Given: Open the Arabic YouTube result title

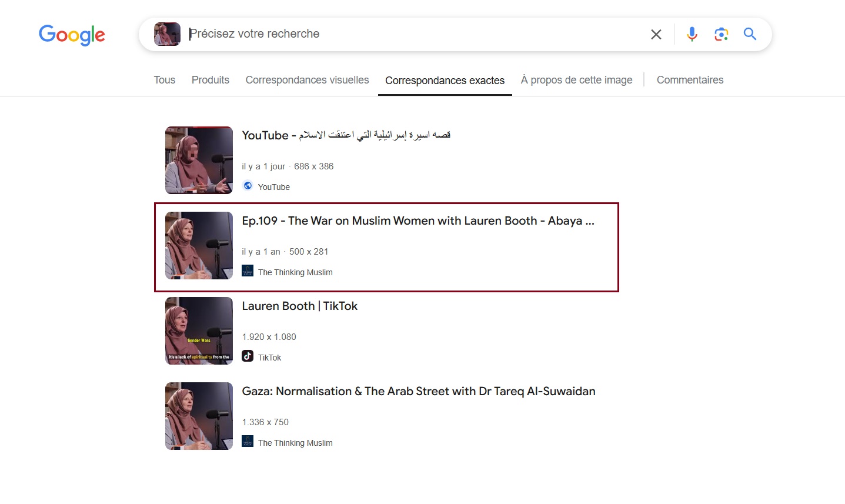Looking at the screenshot, I should [x=346, y=135].
